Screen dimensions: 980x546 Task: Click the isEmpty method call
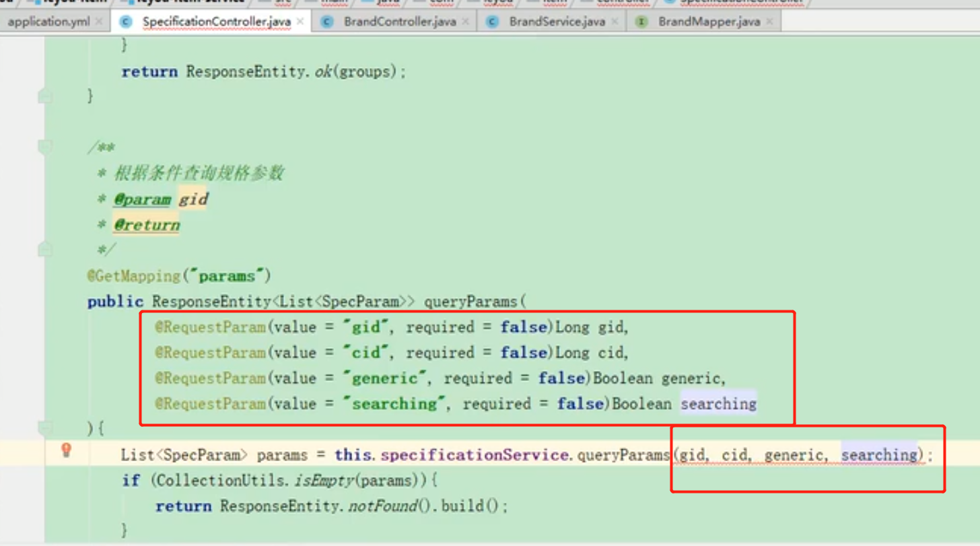coord(324,481)
